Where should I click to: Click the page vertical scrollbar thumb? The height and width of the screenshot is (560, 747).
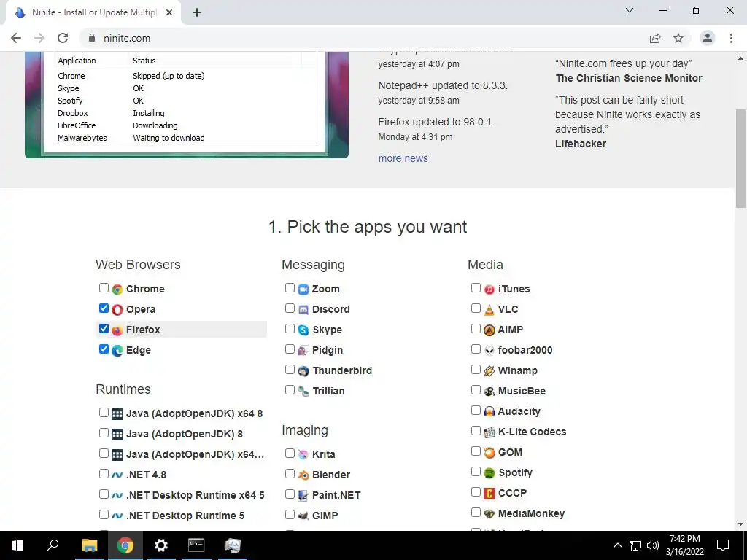[x=740, y=158]
